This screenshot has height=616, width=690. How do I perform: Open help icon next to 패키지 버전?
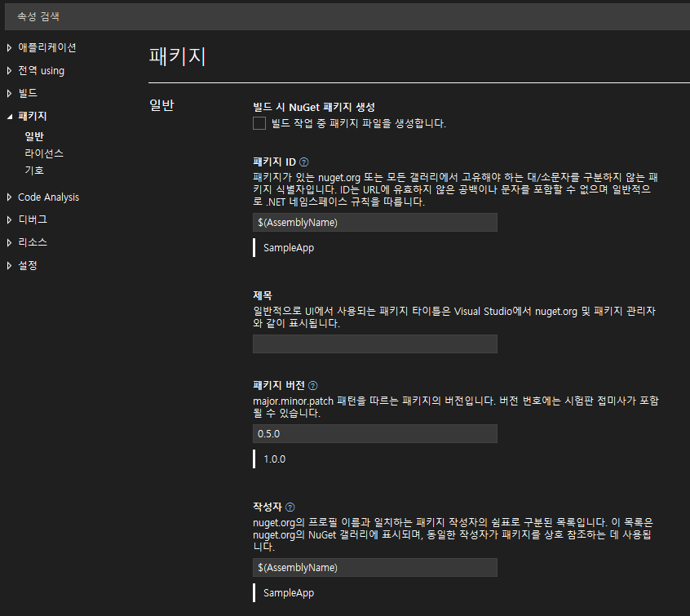point(313,386)
